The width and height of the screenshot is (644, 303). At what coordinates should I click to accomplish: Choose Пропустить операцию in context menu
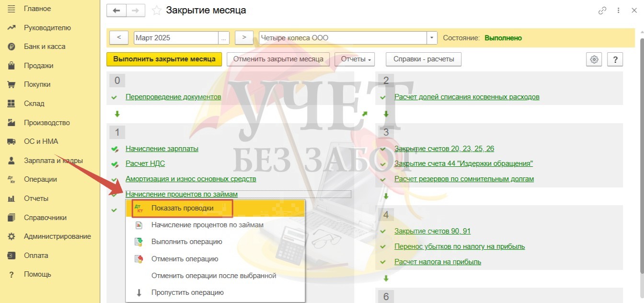pos(215,292)
